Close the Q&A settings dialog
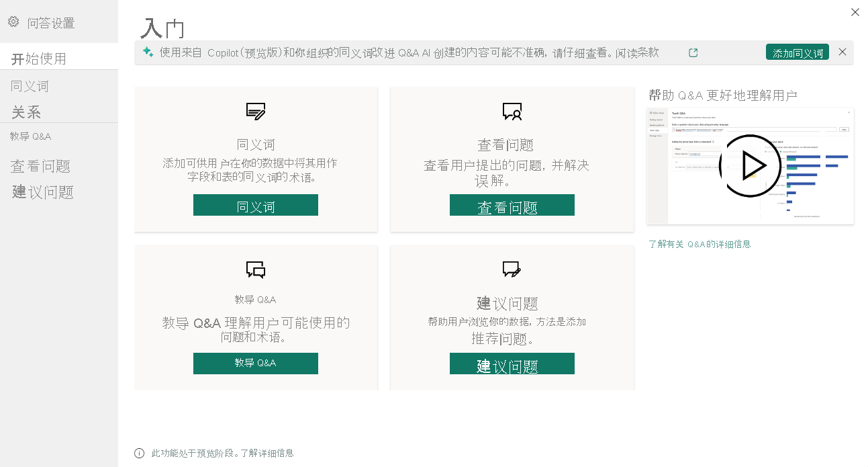The width and height of the screenshot is (868, 467). click(855, 12)
